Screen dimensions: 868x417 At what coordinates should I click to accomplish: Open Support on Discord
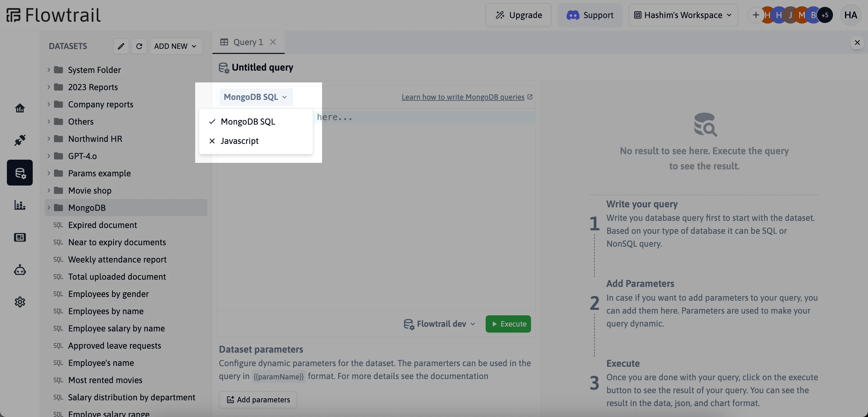pyautogui.click(x=590, y=15)
